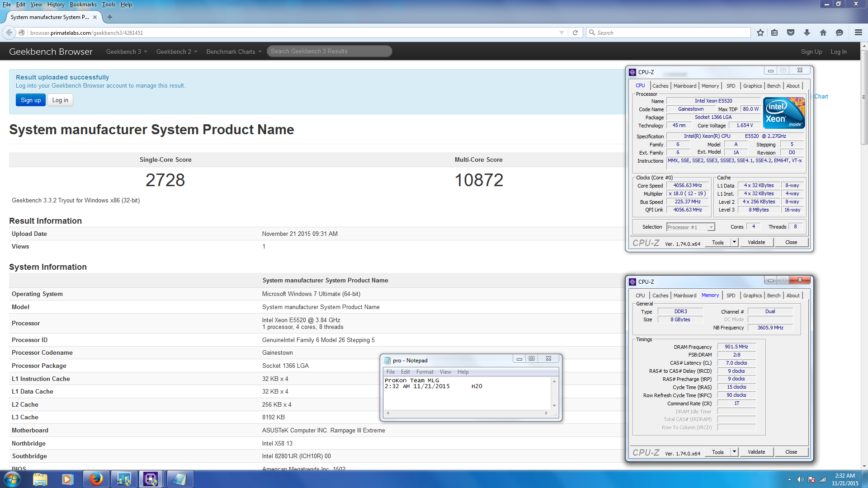The width and height of the screenshot is (868, 488).
Task: Click the network signal tray icon
Action: (822, 479)
